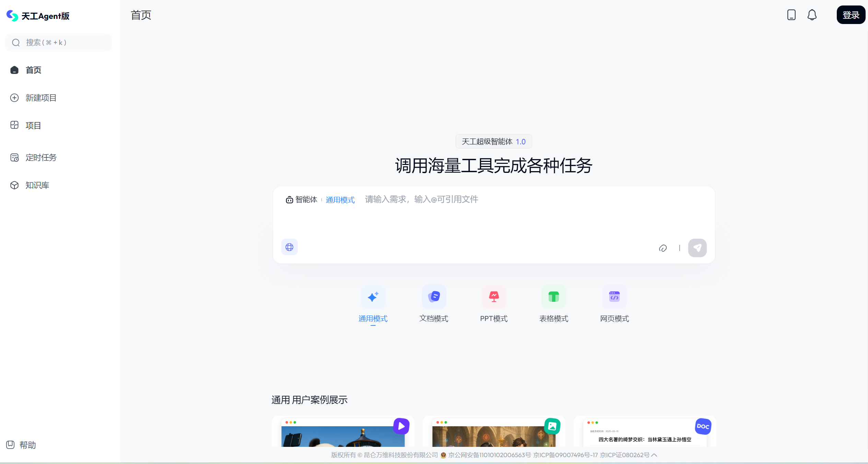Switch to the 首页 tab in the header
Image resolution: width=868 pixels, height=464 pixels.
pos(141,15)
